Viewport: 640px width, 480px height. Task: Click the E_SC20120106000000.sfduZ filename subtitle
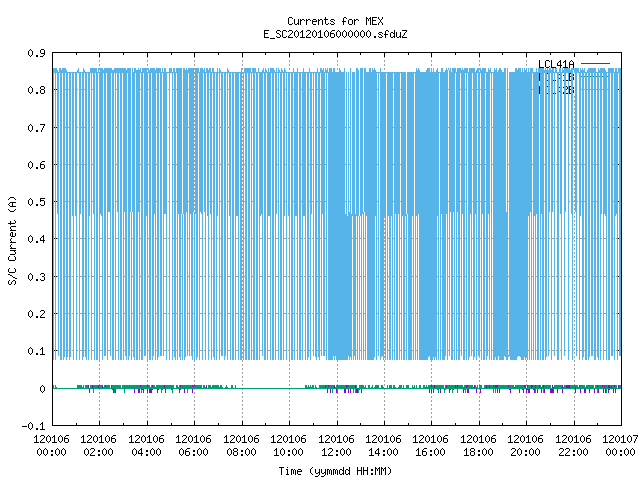click(x=335, y=34)
